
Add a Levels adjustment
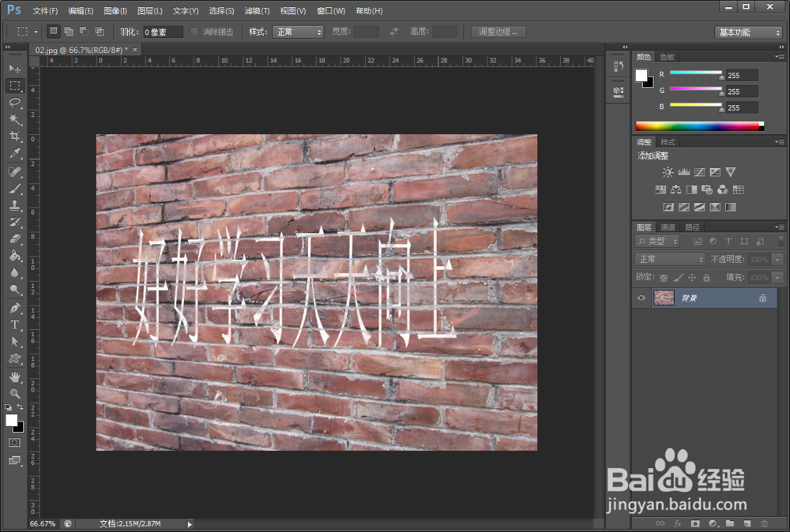(683, 172)
